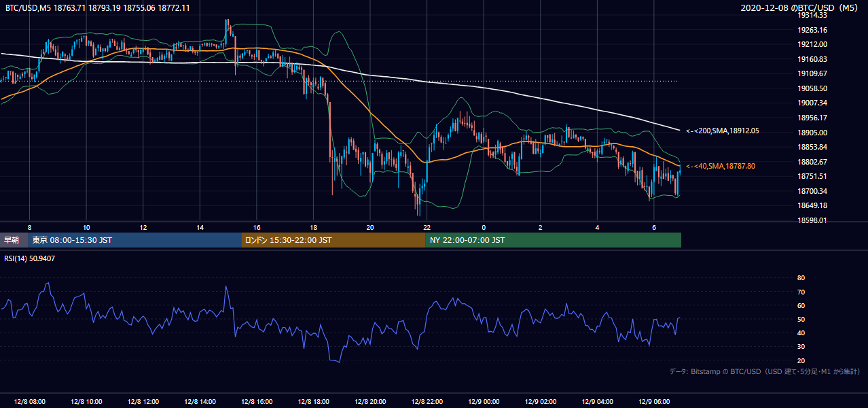Click price axis value 18598.01
The image size is (868, 408).
coord(812,220)
